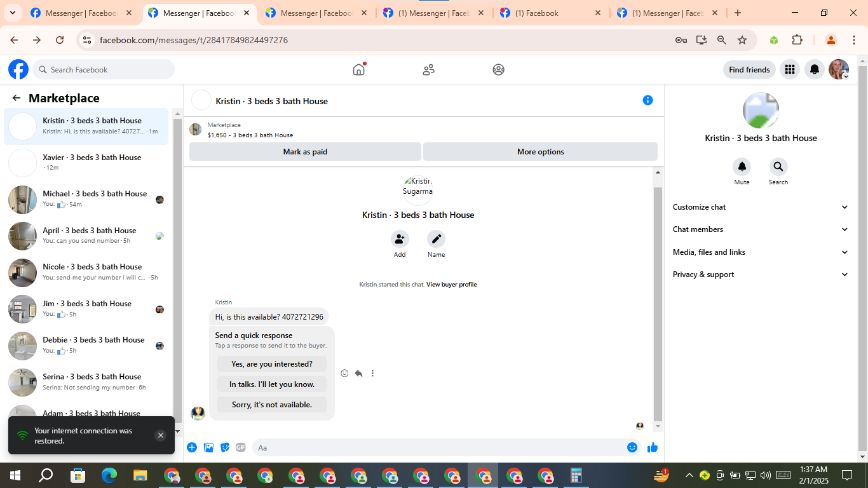Click the Find friends button
Image resolution: width=868 pixels, height=488 pixels.
pyautogui.click(x=749, y=70)
